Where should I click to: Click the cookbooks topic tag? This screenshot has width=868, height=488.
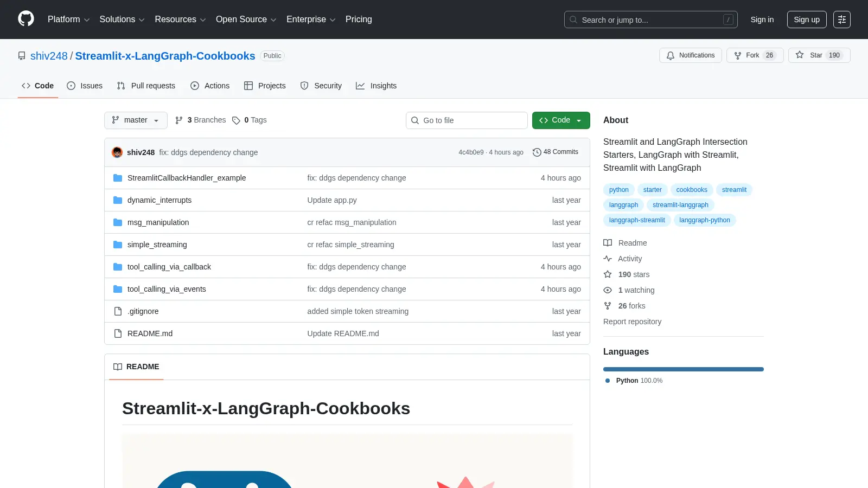pos(692,190)
